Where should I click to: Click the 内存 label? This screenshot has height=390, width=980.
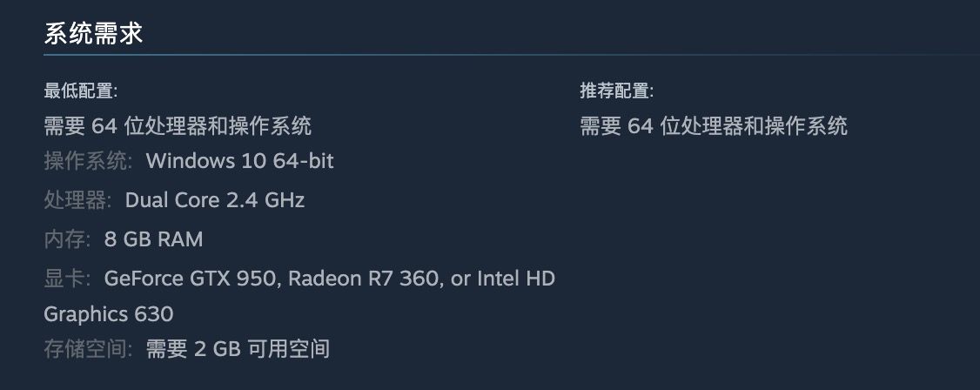[68, 239]
